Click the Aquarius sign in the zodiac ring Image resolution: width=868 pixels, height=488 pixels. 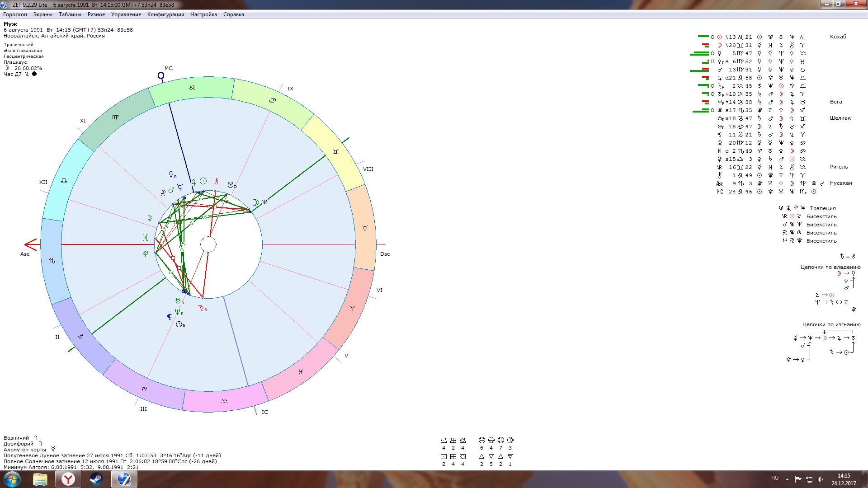click(x=224, y=401)
